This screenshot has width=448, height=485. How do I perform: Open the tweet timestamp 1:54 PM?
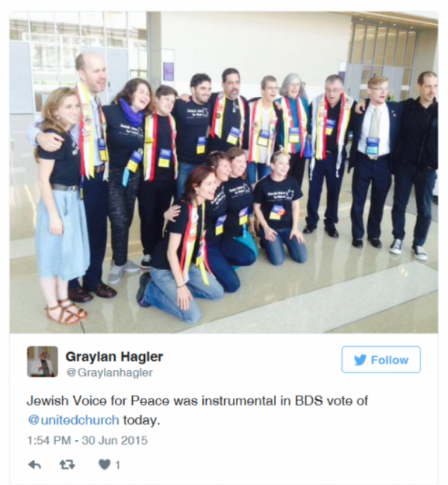point(49,440)
